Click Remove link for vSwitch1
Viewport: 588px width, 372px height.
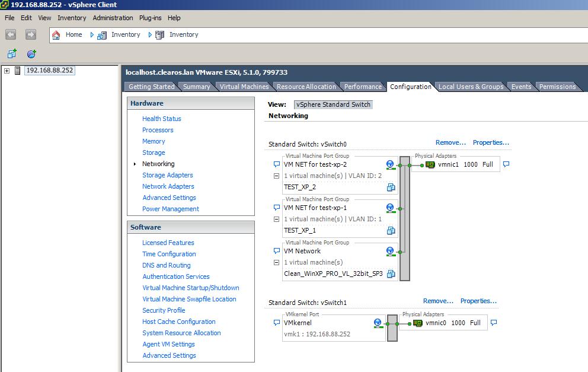pos(439,301)
